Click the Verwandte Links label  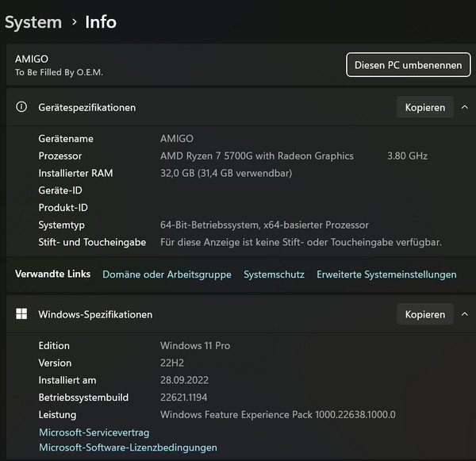pyautogui.click(x=53, y=274)
